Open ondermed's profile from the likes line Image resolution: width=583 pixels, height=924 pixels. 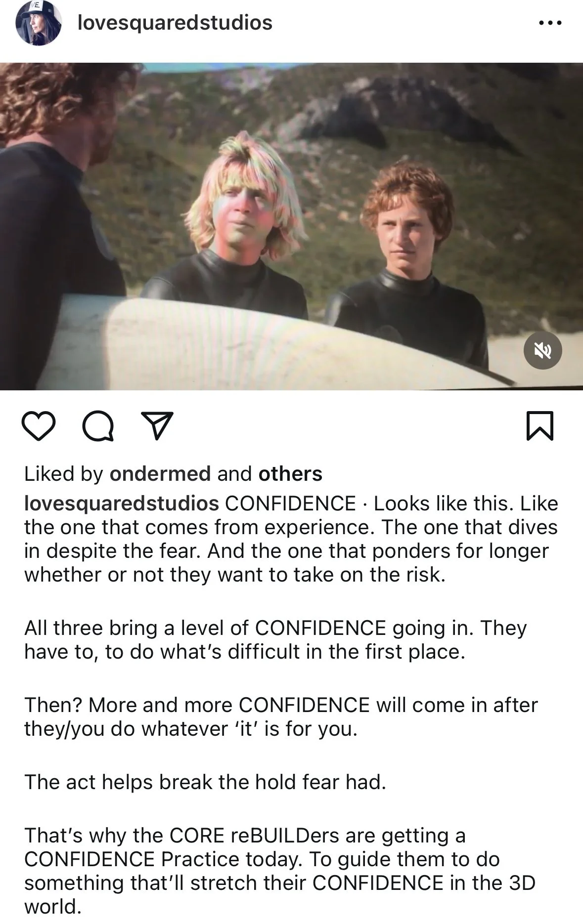click(160, 474)
